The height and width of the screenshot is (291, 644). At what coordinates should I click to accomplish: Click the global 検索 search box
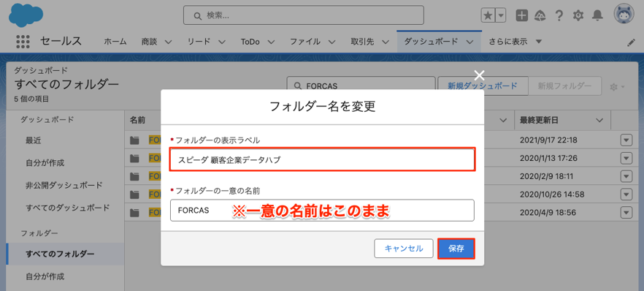[x=304, y=15]
